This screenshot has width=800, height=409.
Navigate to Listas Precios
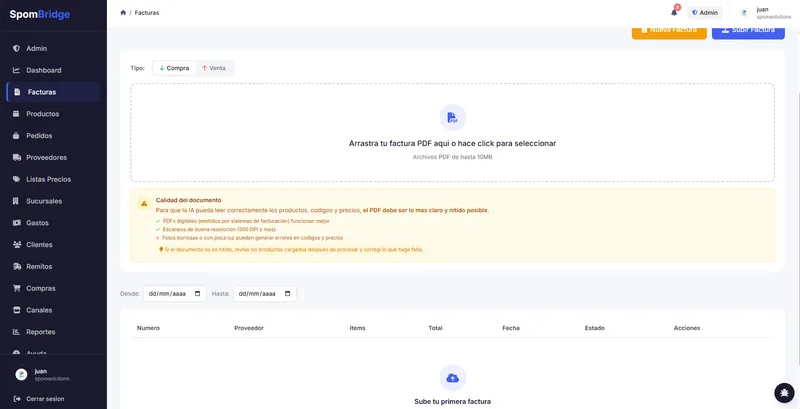coord(53,180)
